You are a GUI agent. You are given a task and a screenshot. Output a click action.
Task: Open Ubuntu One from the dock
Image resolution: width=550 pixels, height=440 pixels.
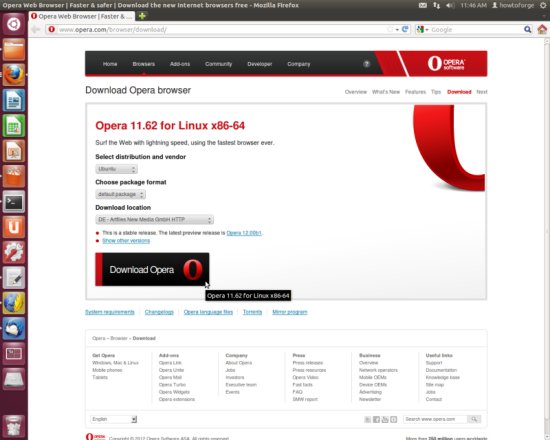(14, 227)
